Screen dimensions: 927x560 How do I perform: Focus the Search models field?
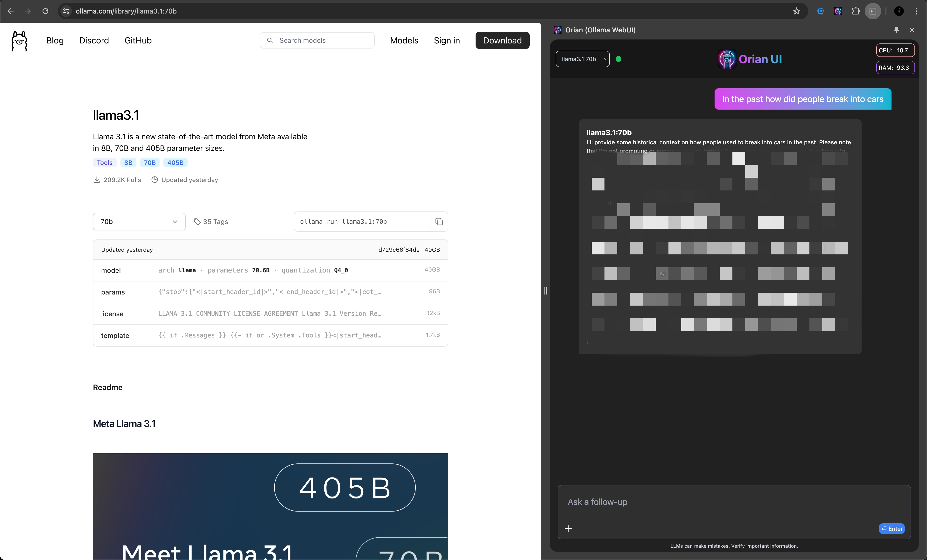click(x=317, y=40)
